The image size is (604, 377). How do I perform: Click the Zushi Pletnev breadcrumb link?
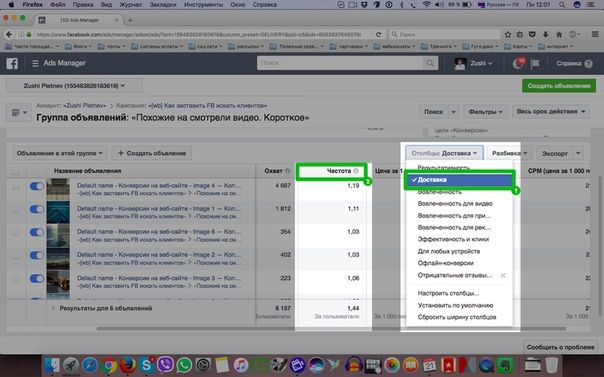(x=85, y=105)
